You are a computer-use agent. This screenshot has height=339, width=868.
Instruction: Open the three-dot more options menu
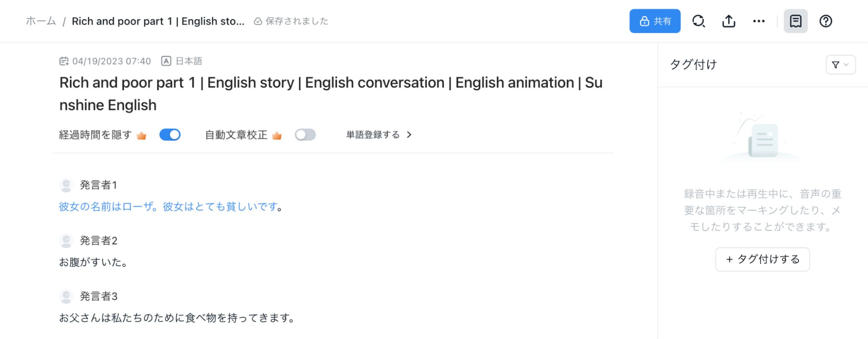coord(759,21)
